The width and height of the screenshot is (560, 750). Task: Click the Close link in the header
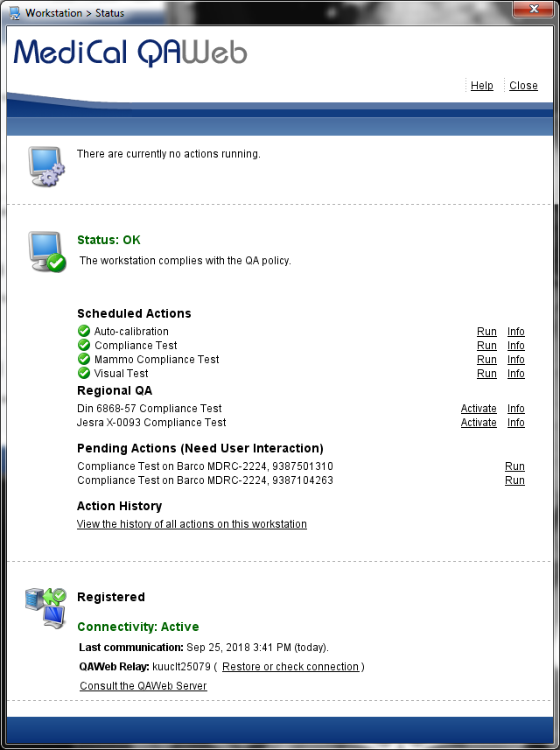pyautogui.click(x=523, y=86)
